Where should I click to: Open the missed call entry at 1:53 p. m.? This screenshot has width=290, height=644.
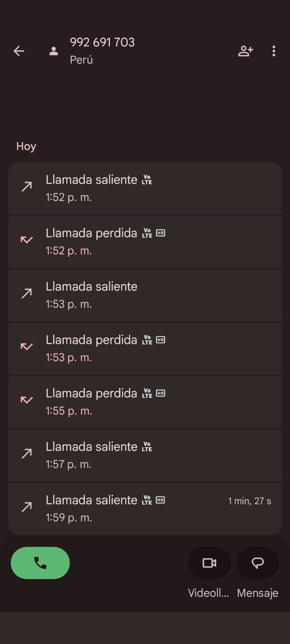coord(145,349)
